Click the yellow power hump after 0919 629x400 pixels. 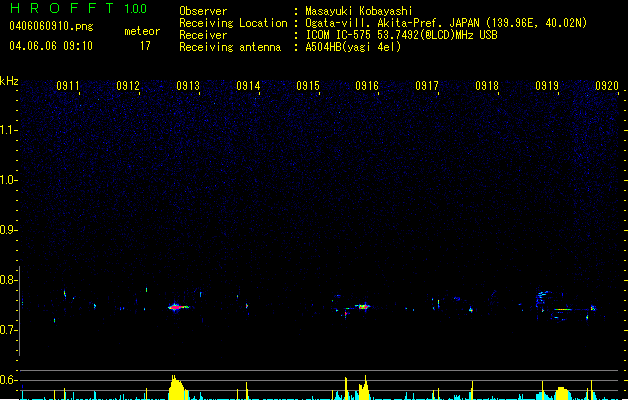tap(562, 393)
